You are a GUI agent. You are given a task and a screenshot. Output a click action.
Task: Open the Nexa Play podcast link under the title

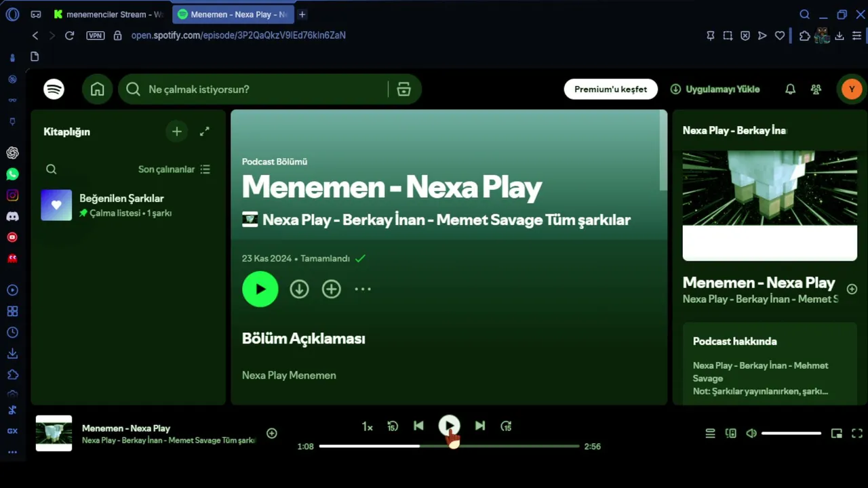point(446,220)
